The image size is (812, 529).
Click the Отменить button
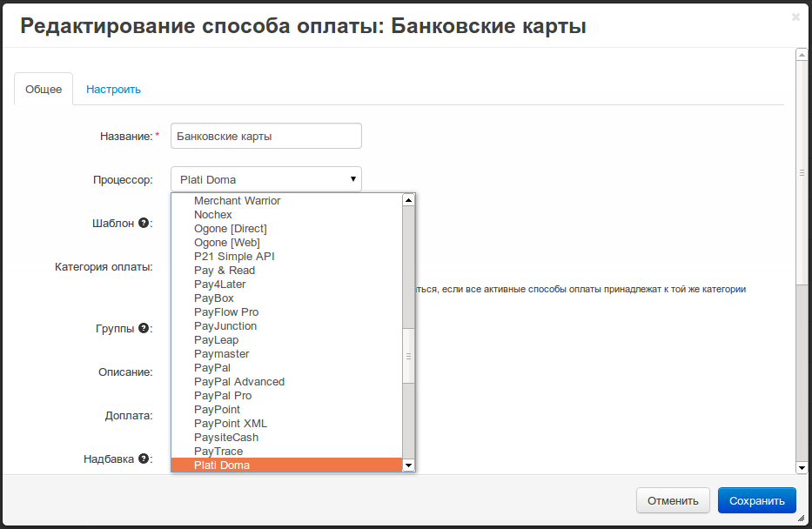[673, 500]
